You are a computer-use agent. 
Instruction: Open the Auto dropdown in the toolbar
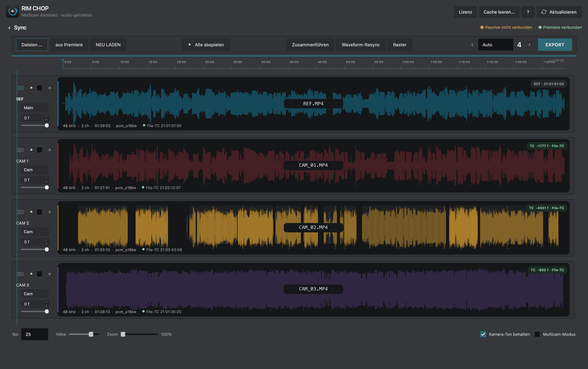coord(495,45)
